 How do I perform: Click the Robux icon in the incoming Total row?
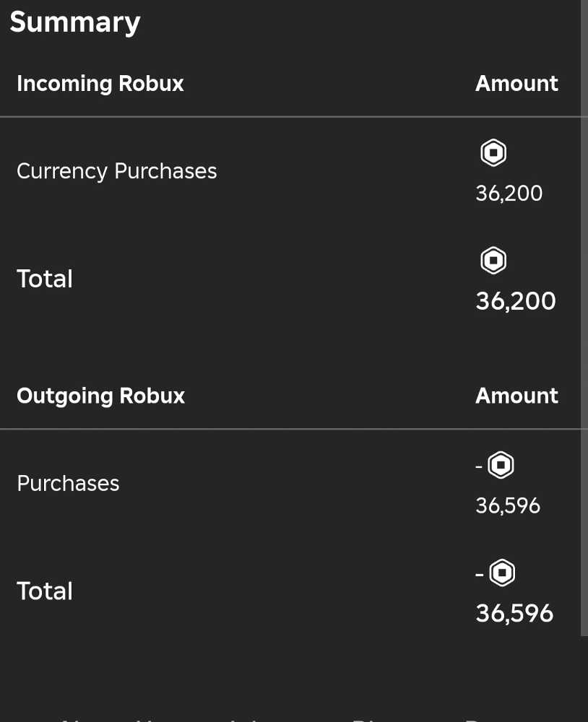(x=493, y=260)
